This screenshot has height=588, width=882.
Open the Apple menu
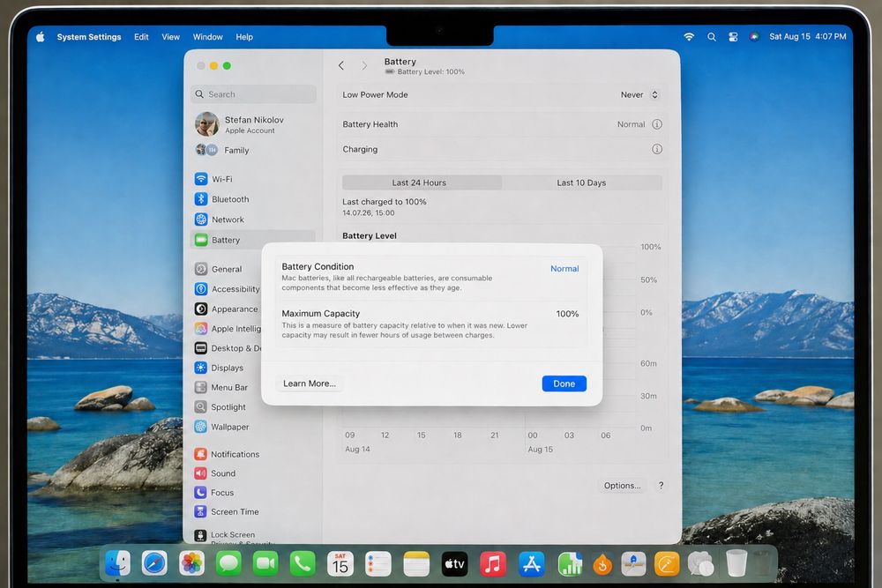coord(41,36)
